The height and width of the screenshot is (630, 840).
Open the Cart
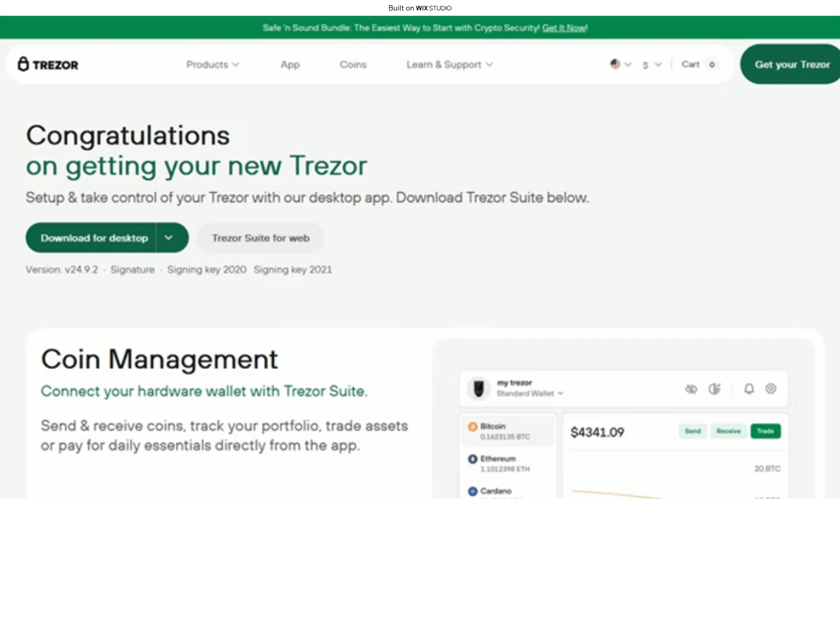point(690,64)
